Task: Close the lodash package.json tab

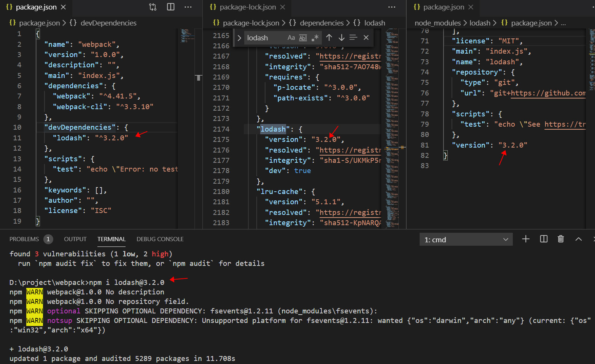Action: pyautogui.click(x=471, y=7)
